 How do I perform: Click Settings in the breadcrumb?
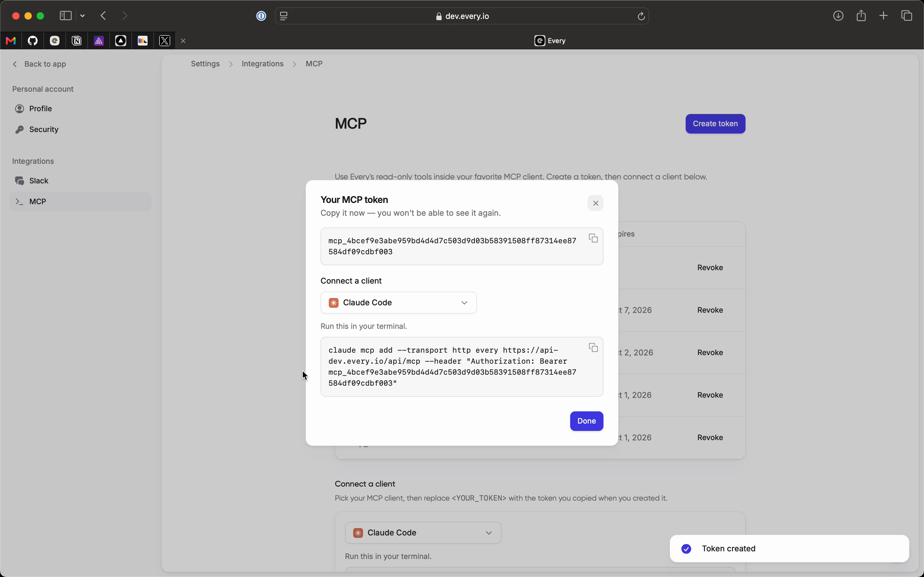click(205, 64)
